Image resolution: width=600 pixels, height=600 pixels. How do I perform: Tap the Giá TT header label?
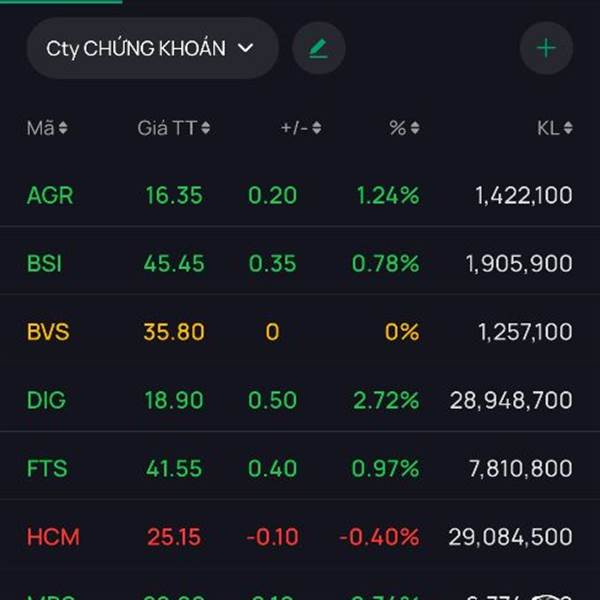167,128
